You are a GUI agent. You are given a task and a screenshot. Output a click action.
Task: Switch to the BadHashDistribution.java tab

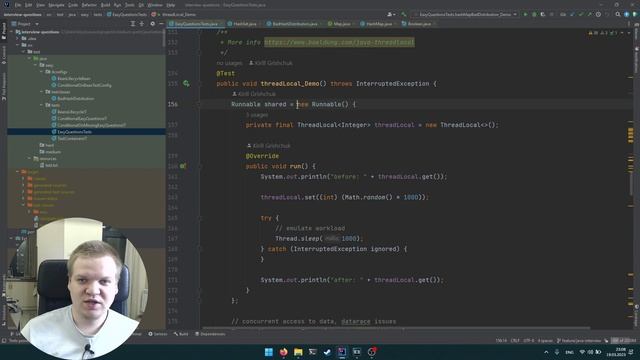click(294, 24)
